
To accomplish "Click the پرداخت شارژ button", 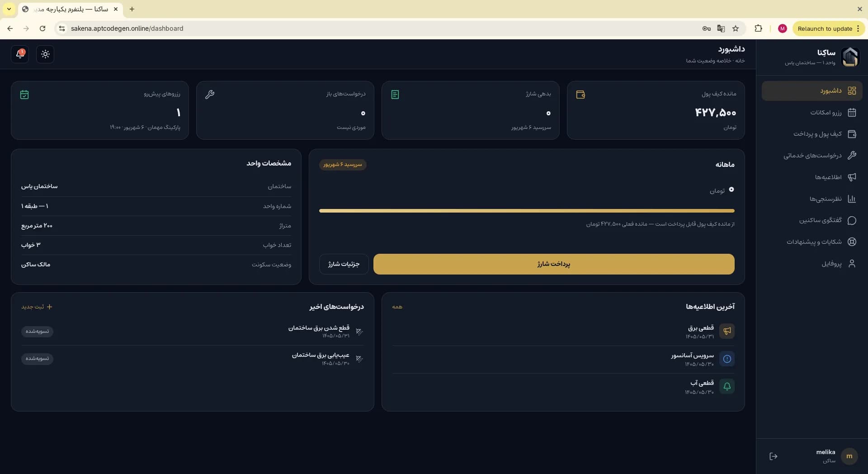I will pyautogui.click(x=554, y=264).
